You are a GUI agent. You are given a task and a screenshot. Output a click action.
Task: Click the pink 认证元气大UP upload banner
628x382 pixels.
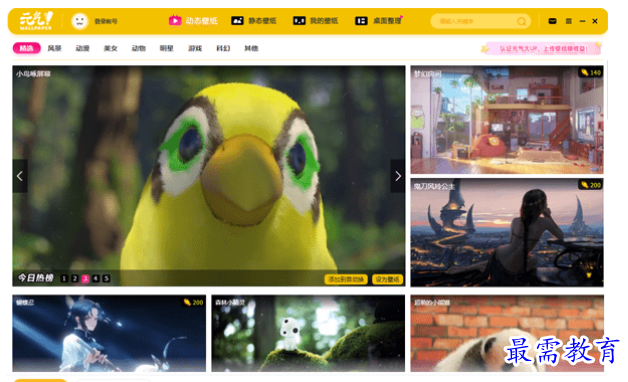pos(541,49)
